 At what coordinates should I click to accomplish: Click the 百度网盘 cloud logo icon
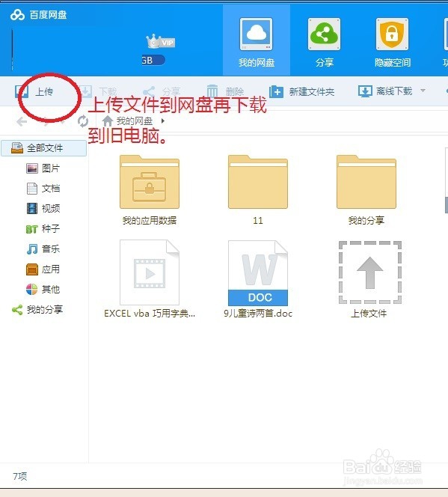point(17,14)
